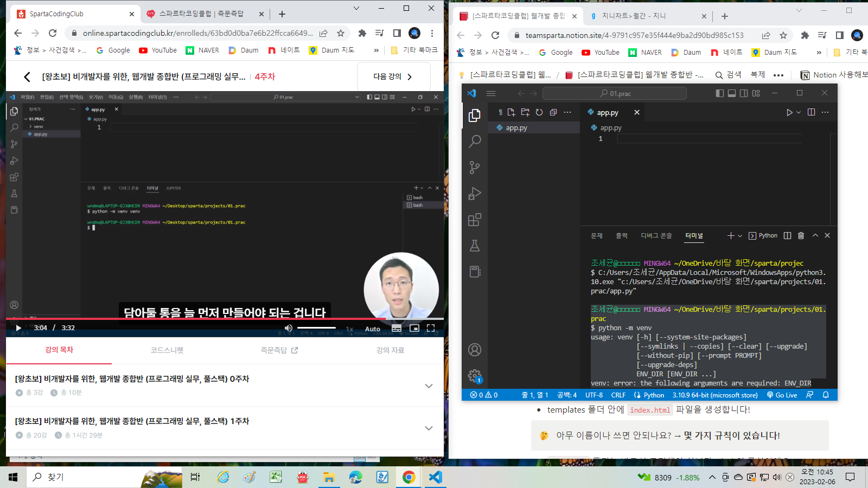Viewport: 868px width, 488px height.
Task: Open Source Control view in VS Code
Action: point(475,168)
